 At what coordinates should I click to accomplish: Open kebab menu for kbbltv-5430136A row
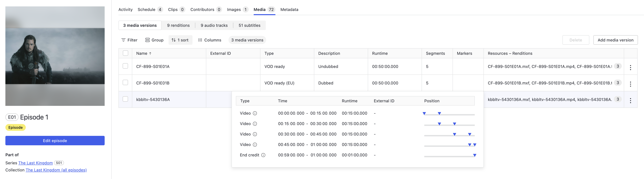pyautogui.click(x=630, y=101)
